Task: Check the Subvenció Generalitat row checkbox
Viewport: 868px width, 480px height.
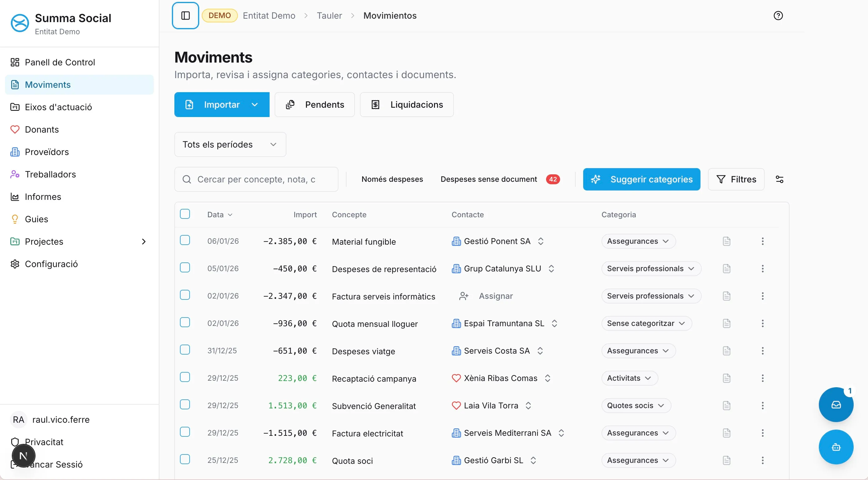Action: coord(185,405)
